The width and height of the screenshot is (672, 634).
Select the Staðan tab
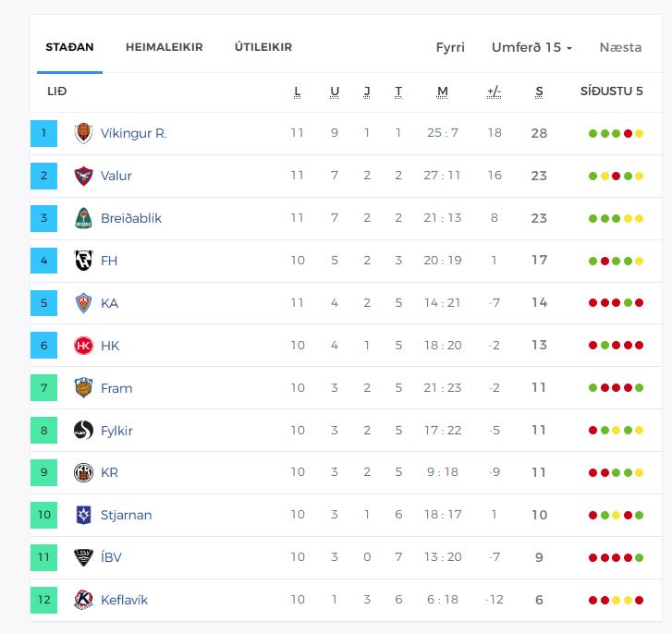(69, 47)
